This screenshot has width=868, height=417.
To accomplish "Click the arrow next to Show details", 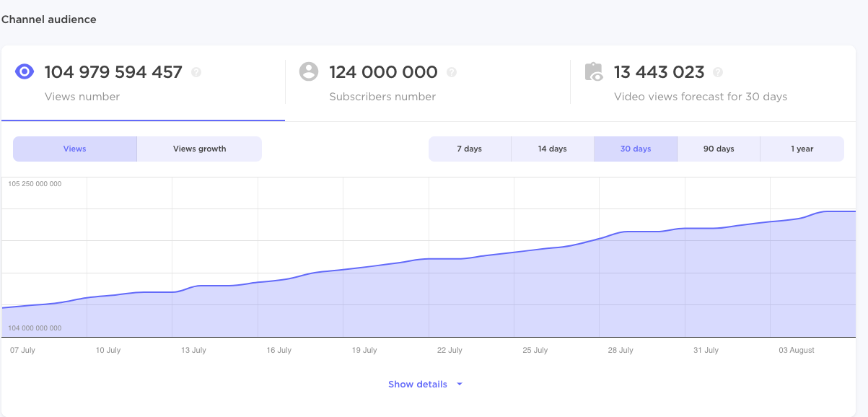I will 459,385.
